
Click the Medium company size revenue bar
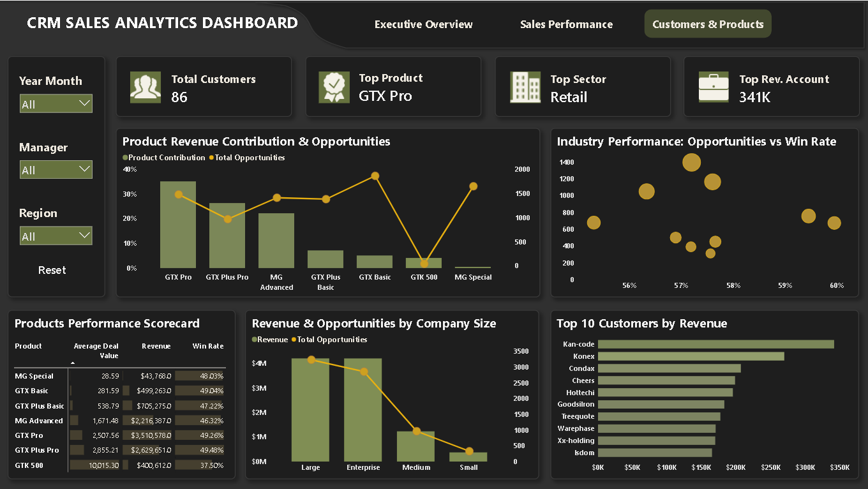(415, 446)
